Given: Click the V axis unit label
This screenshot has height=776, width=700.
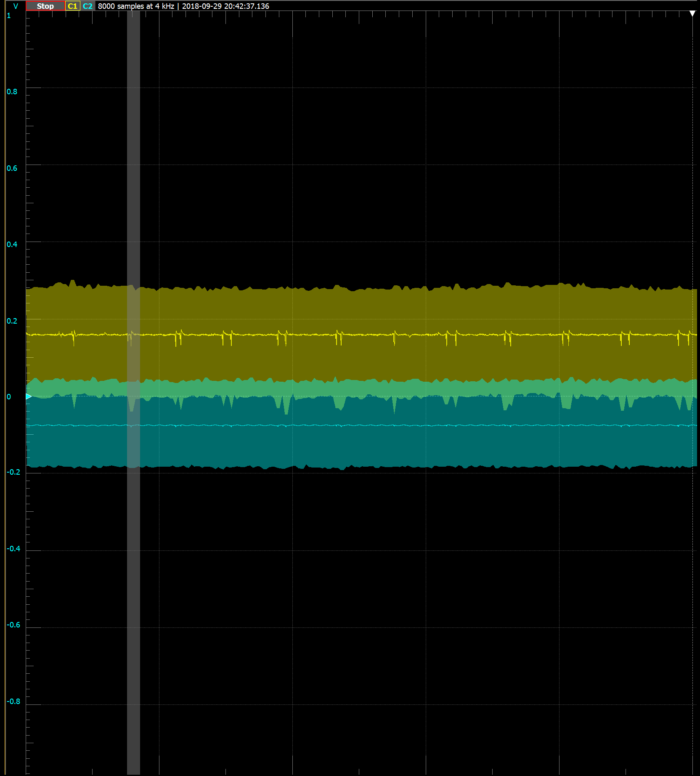Looking at the screenshot, I should pos(16,6).
